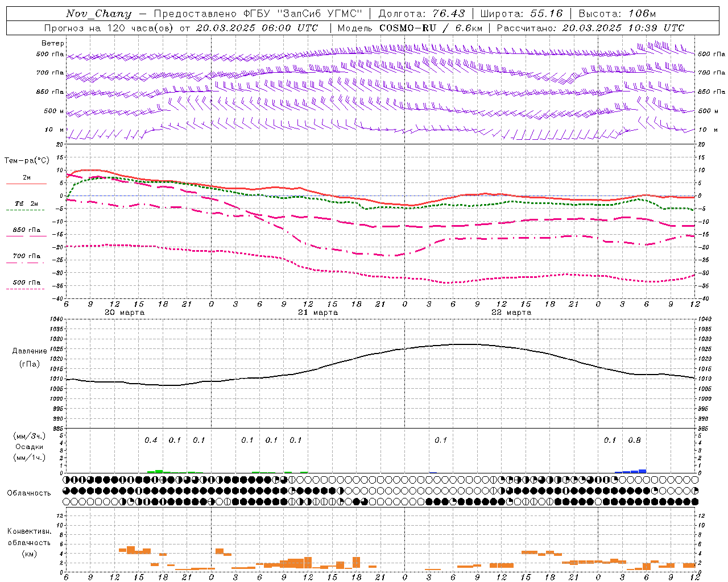This screenshot has width=728, height=582.
Task: Select the "Прогноз на 120 часа(ов)" text
Action: (109, 28)
